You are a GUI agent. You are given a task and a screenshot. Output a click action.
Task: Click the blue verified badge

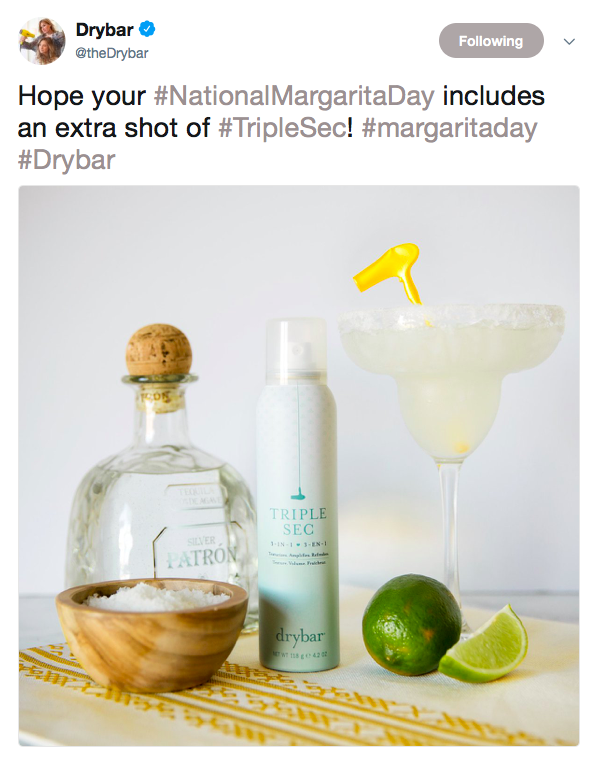(147, 30)
